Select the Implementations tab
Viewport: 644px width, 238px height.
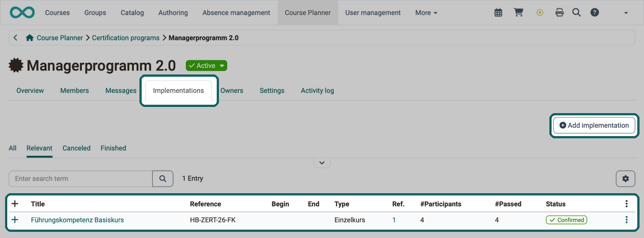(178, 90)
